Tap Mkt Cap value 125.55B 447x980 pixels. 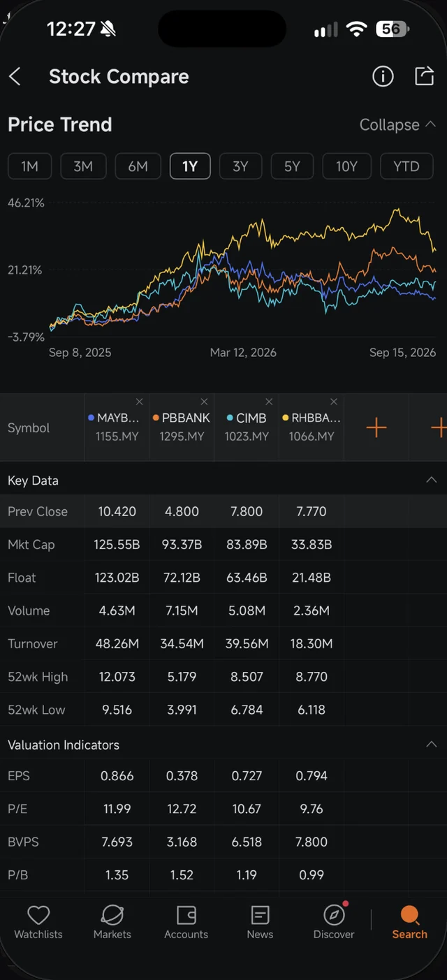pyautogui.click(x=117, y=544)
